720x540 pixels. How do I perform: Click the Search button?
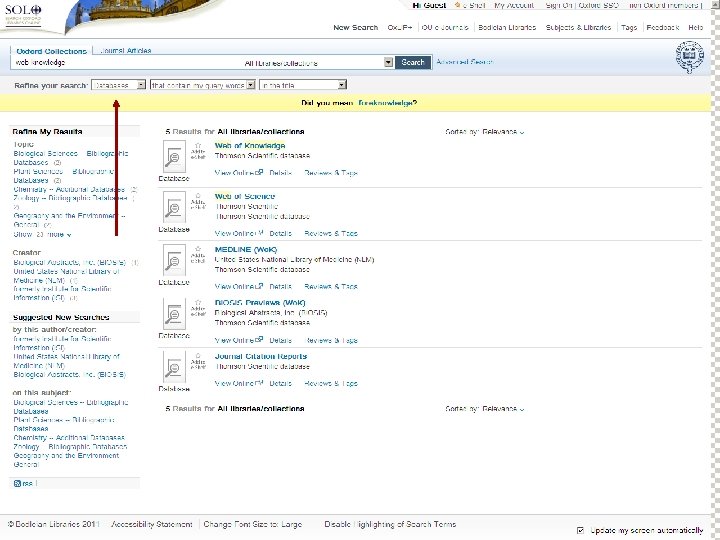coord(413,62)
